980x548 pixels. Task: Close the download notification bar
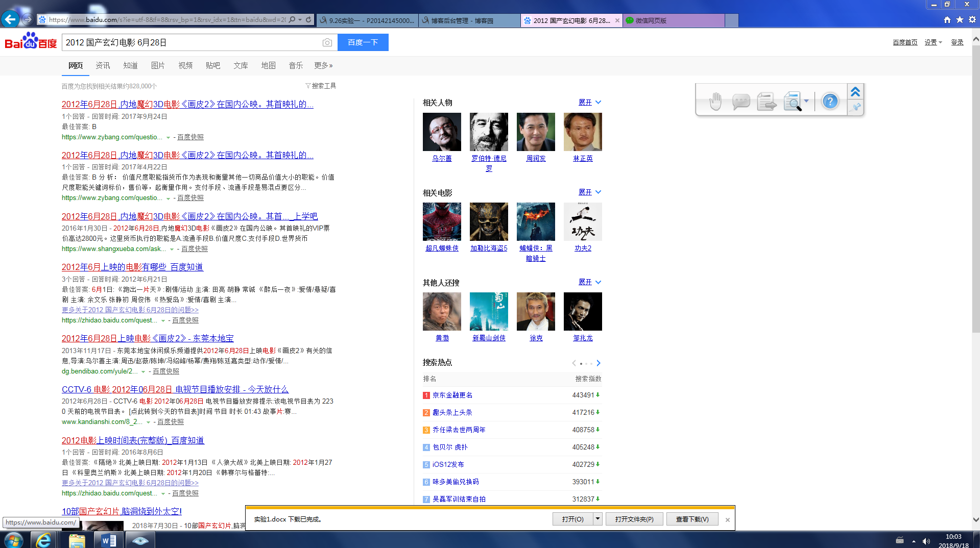point(728,519)
